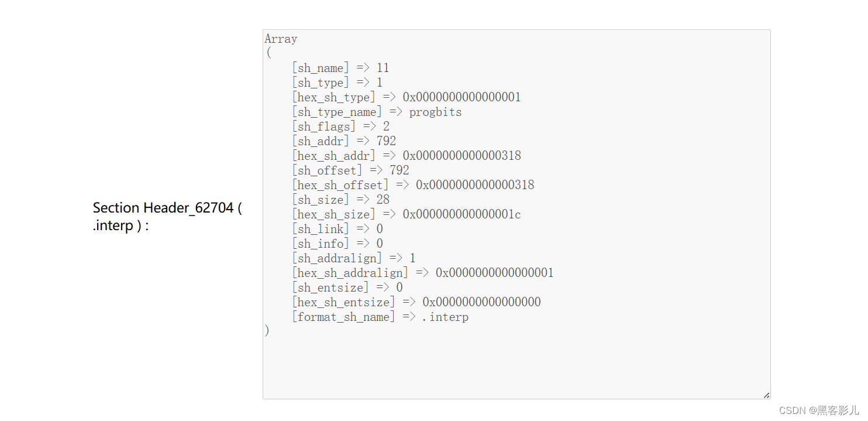Place cursor on sh_size => 28 line
Image resolution: width=868 pixels, height=421 pixels.
[x=340, y=200]
